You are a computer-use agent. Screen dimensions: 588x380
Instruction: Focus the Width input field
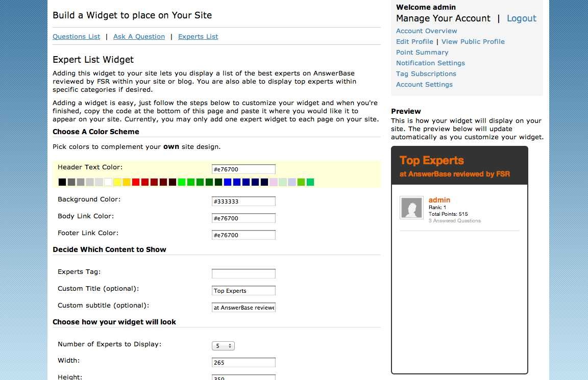tap(243, 362)
